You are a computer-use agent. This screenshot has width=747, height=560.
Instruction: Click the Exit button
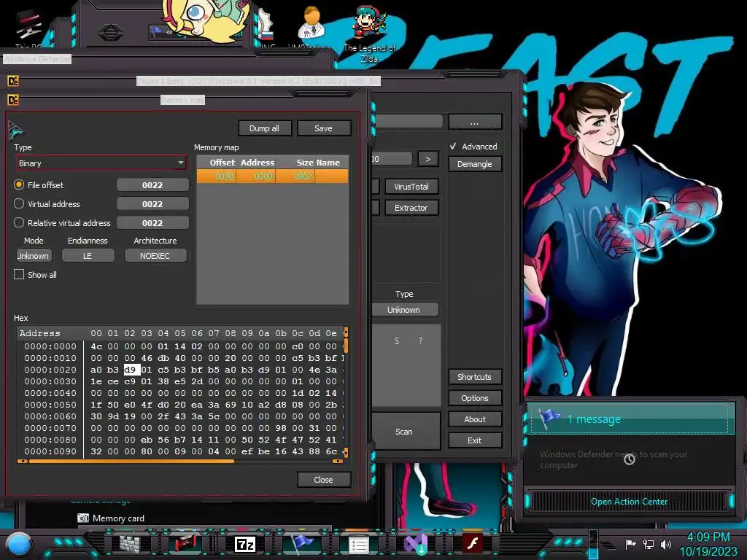click(x=475, y=440)
